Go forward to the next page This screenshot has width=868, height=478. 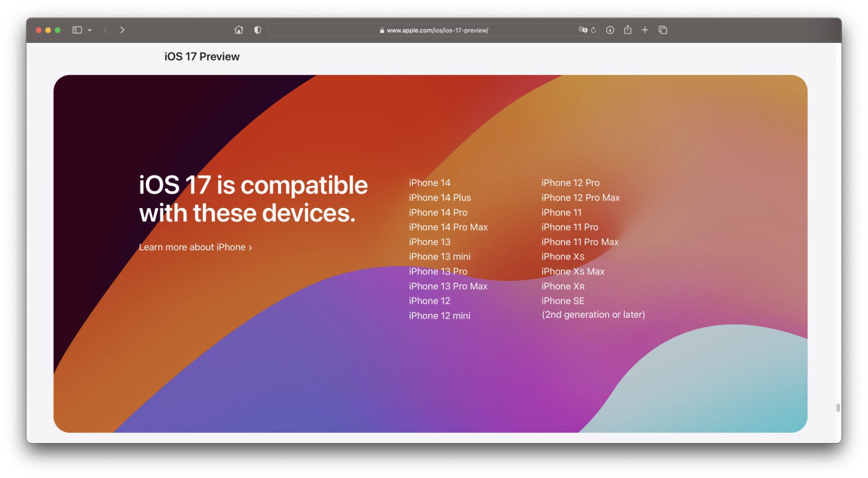(x=122, y=30)
